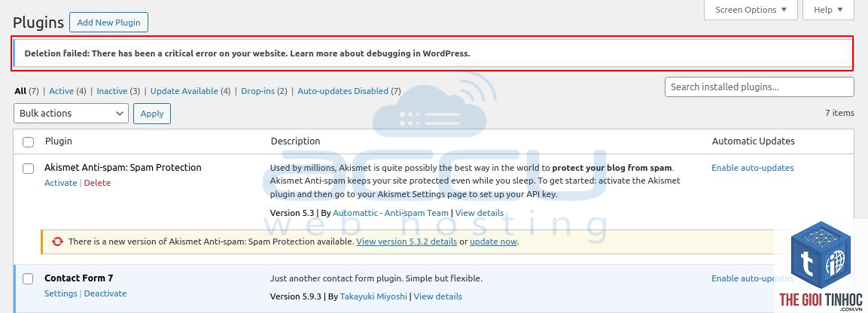Click the Automatic Updates column header

click(x=754, y=141)
